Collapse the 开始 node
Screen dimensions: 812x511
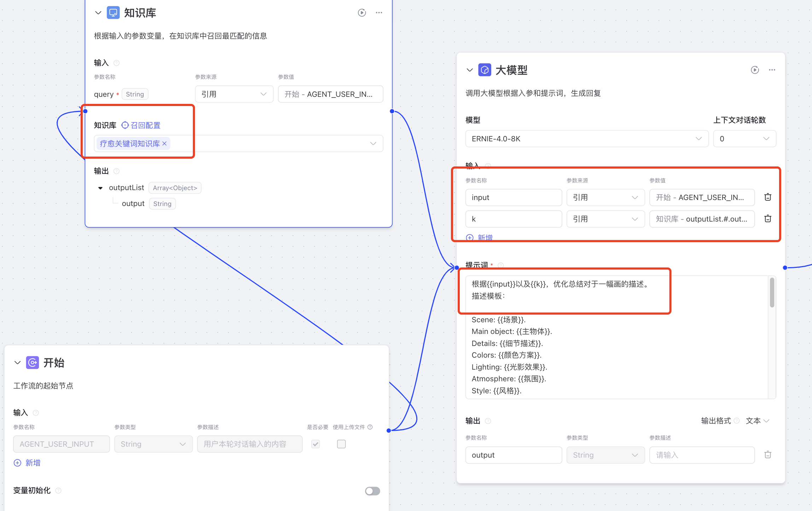[x=17, y=363]
